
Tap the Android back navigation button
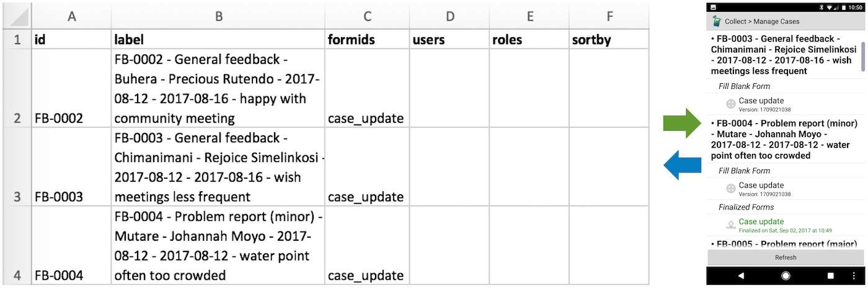click(x=740, y=276)
